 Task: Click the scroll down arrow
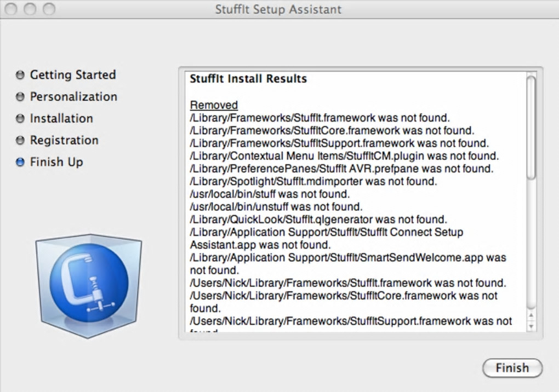tap(531, 326)
